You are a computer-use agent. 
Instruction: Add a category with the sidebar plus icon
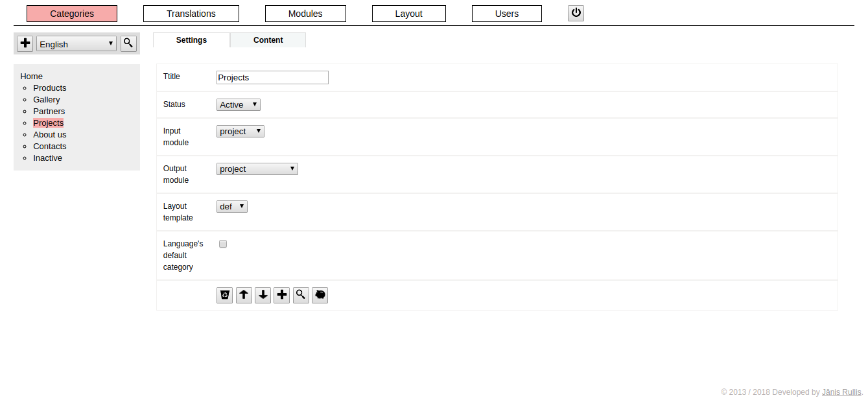(25, 43)
